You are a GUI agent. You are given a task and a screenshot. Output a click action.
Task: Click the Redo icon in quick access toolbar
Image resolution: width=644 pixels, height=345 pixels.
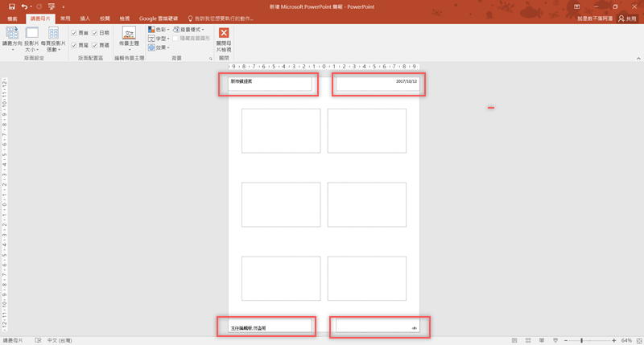coord(39,6)
